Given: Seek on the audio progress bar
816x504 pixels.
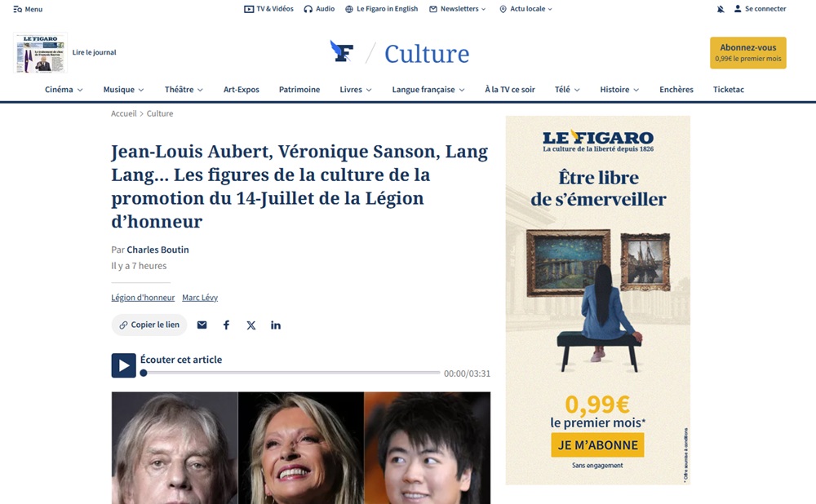Looking at the screenshot, I should [290, 373].
